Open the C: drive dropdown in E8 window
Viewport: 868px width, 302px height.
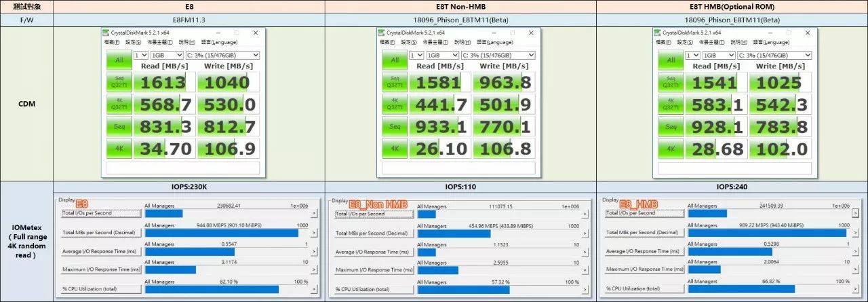[222, 55]
